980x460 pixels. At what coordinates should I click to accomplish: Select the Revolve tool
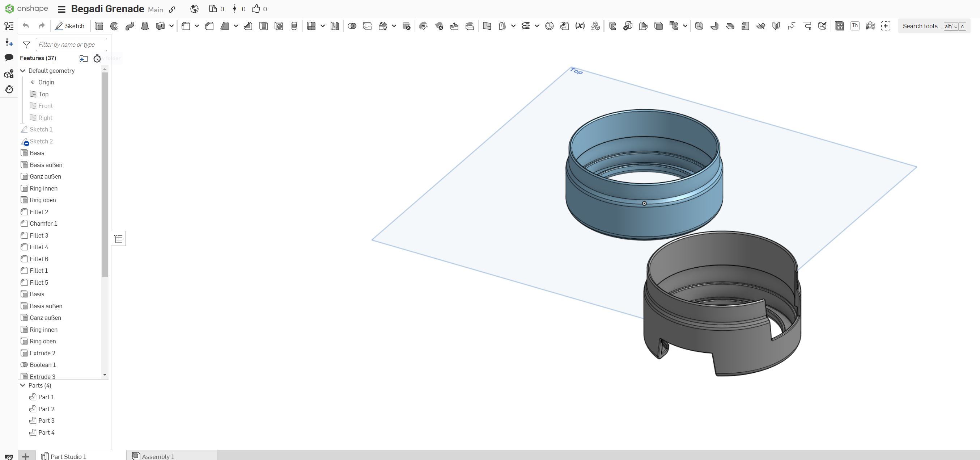click(x=114, y=26)
